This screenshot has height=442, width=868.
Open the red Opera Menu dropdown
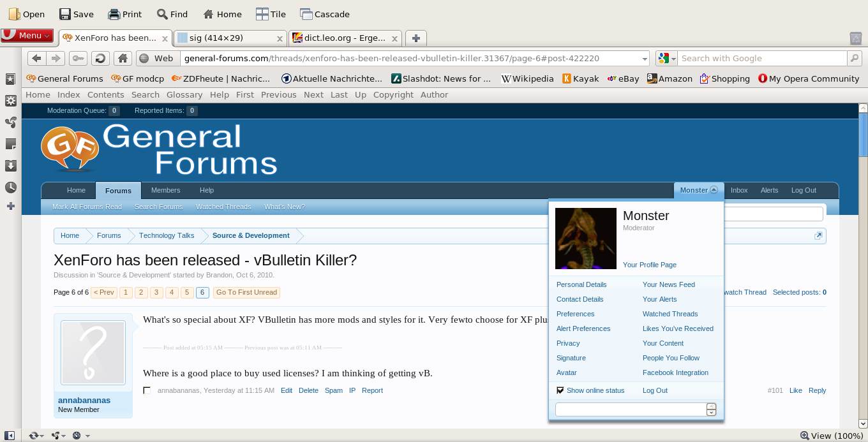point(27,36)
